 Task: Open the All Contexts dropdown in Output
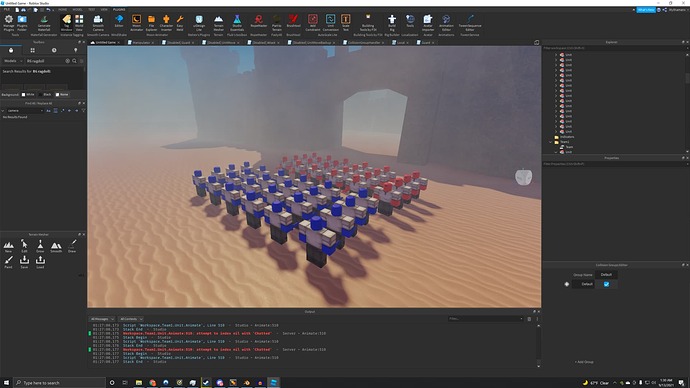(131, 319)
